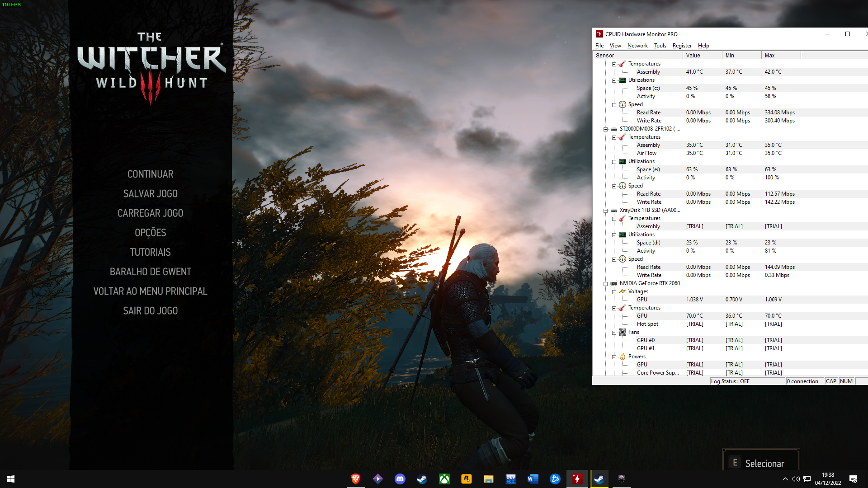
Task: Collapse the XrayDisk 1TB SSD node
Action: [605, 211]
